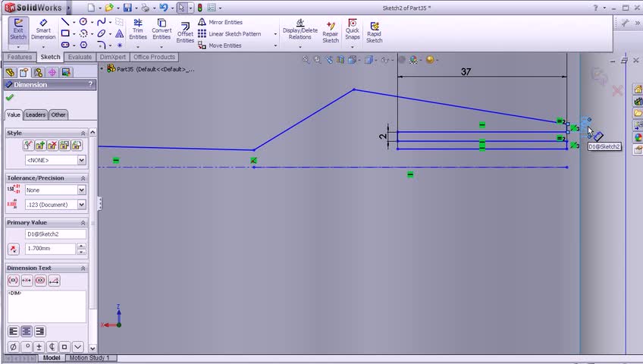643x364 pixels.
Task: Click the Rebuild traffic light icon
Action: (199, 8)
